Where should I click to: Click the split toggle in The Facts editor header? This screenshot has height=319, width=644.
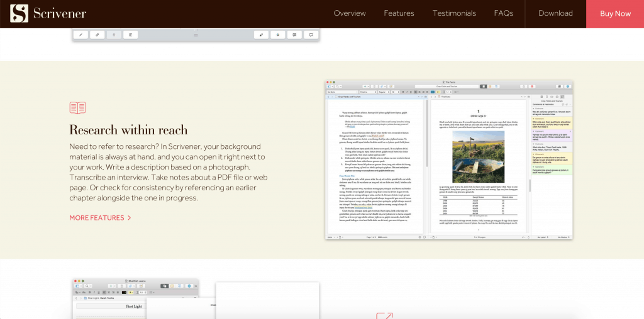click(528, 97)
